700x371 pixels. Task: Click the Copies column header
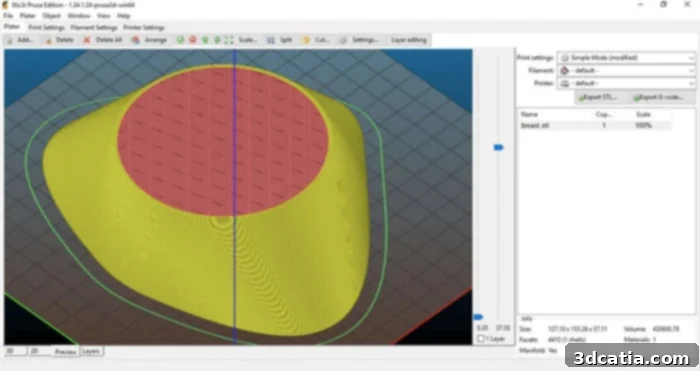pos(604,115)
